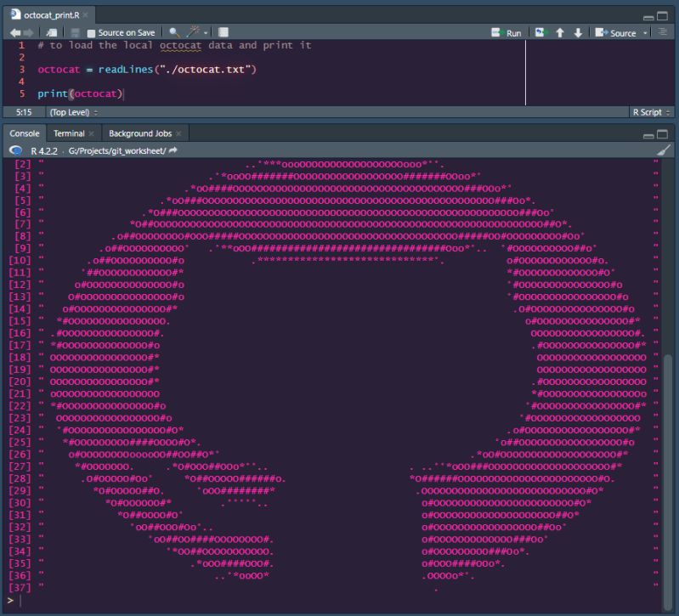Expand the code tools dropdown arrow
The height and width of the screenshot is (616, 679).
point(206,33)
